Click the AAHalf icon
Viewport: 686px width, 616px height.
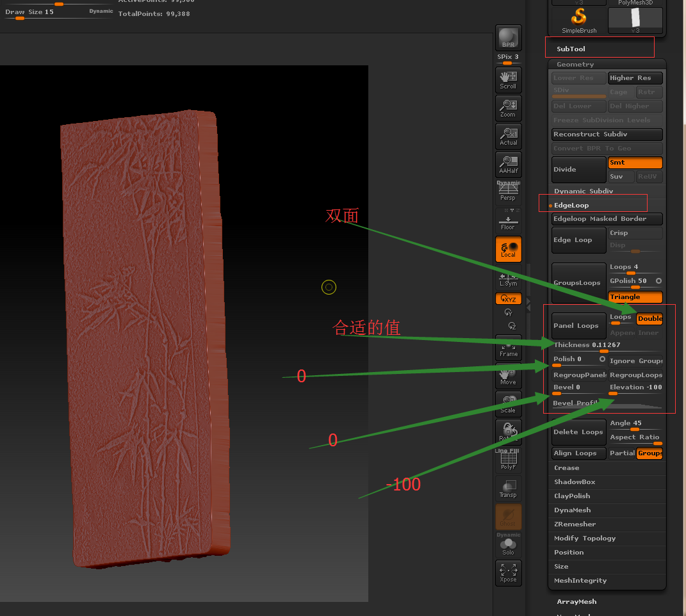[x=508, y=165]
